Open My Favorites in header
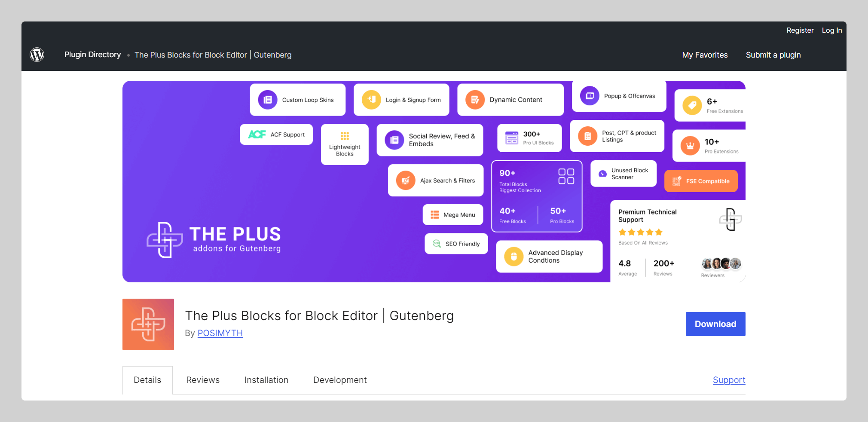Screen dimensions: 868x422 coord(705,55)
